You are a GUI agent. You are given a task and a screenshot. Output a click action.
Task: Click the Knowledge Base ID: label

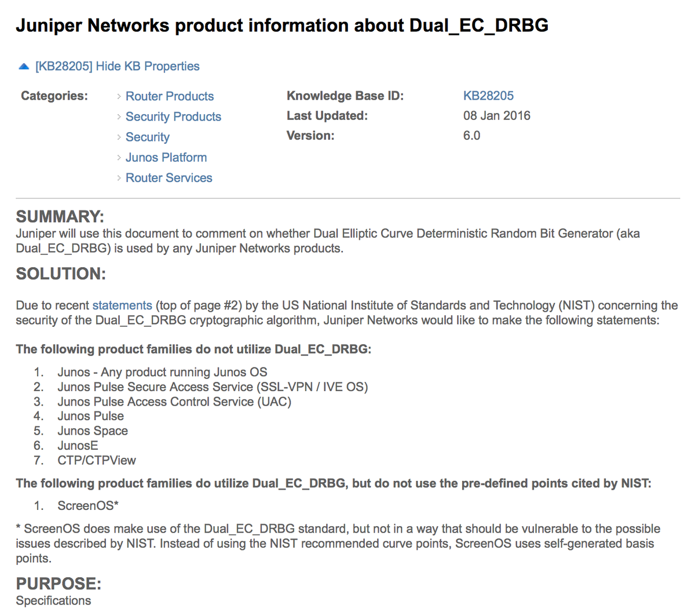click(345, 96)
